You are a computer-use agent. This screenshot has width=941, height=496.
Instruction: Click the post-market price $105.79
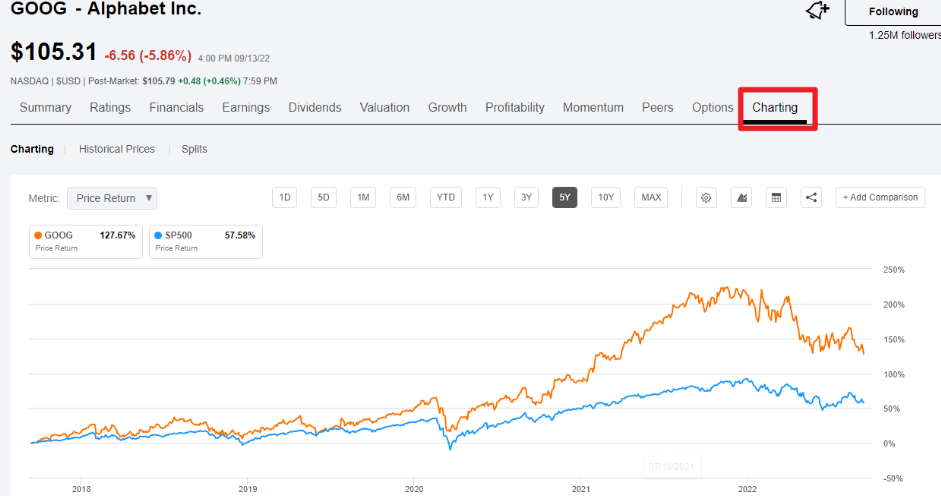point(158,81)
